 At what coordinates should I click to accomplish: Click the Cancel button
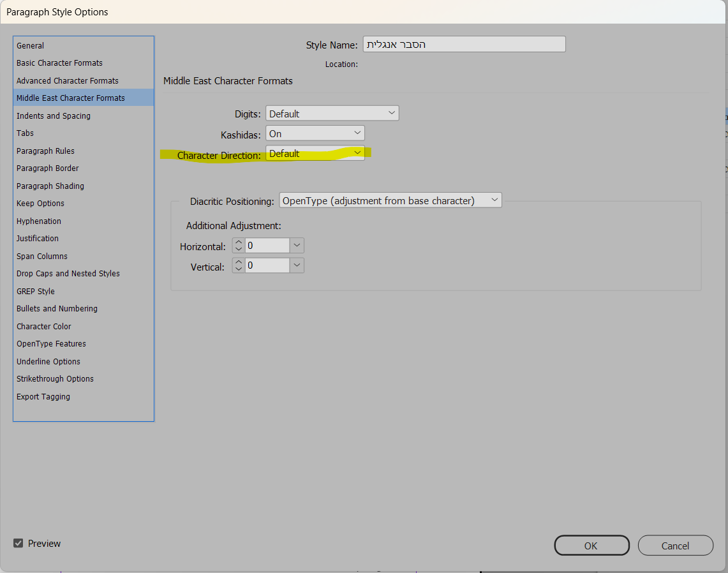pos(675,545)
